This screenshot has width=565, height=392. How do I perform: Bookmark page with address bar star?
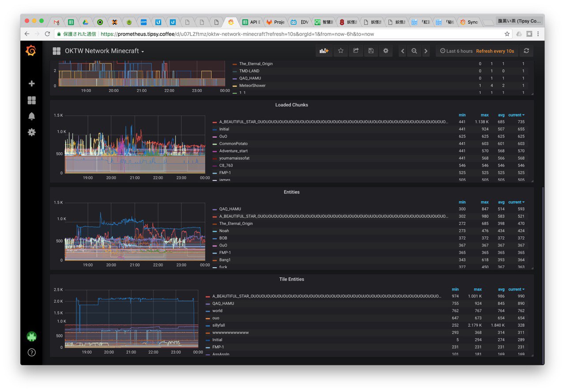(507, 34)
